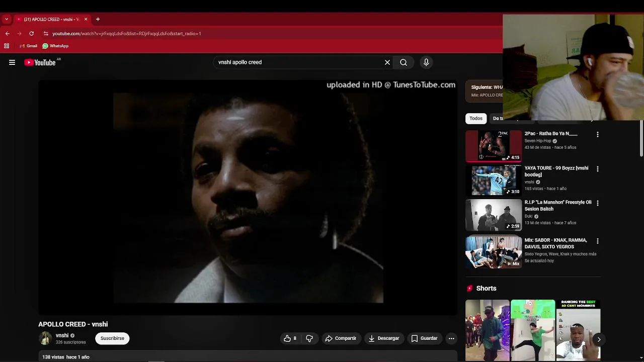Open options for Mix SABOR playlist

(x=598, y=241)
